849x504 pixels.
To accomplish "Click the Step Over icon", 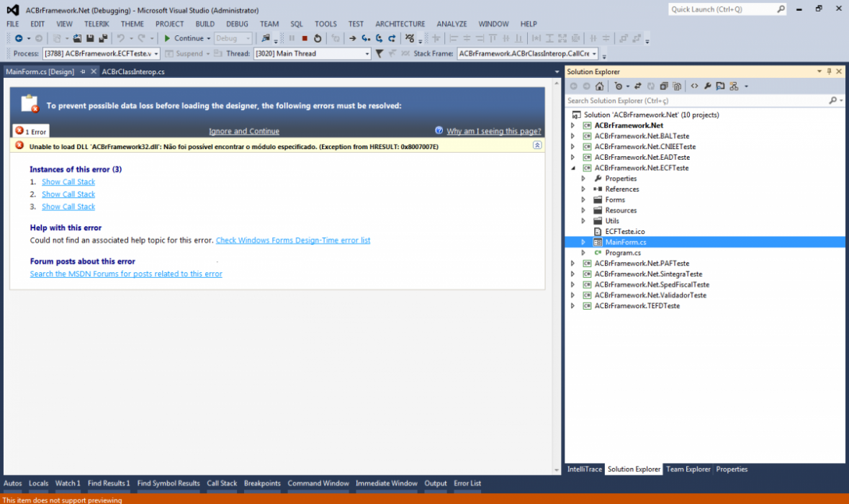I will 379,38.
